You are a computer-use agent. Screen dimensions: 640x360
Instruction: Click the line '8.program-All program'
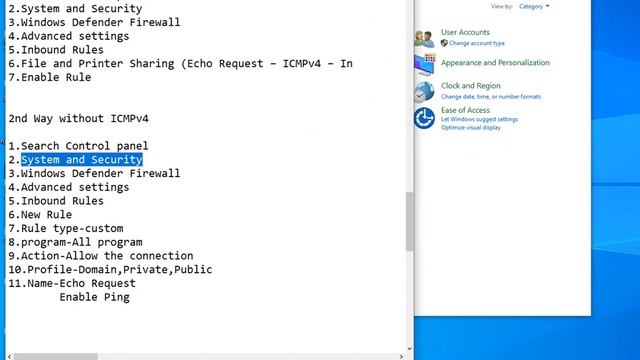76,242
